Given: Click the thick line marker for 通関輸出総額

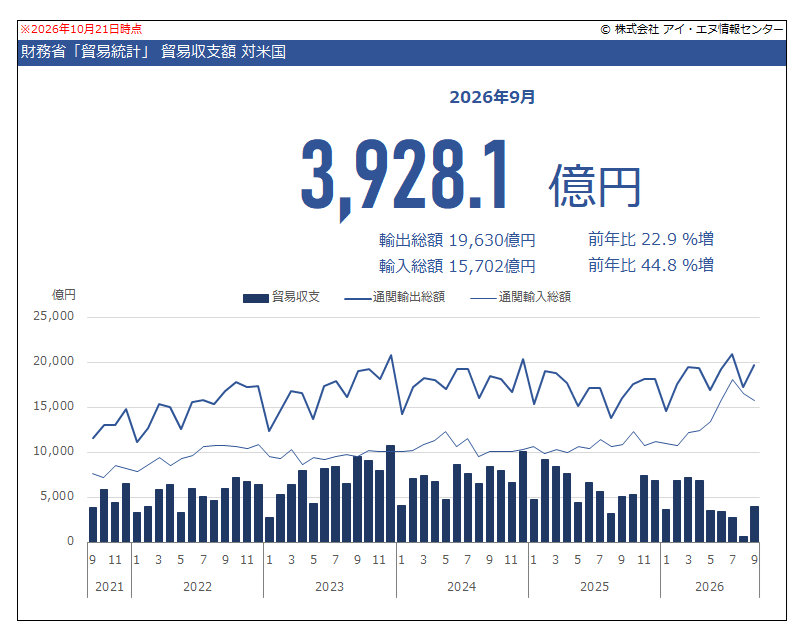Looking at the screenshot, I should click(x=357, y=298).
